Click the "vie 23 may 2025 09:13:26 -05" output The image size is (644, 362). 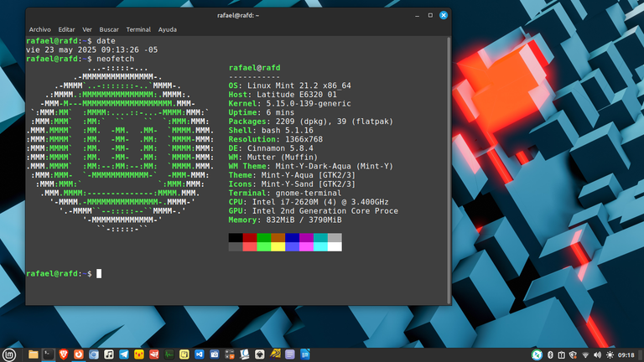pos(92,49)
